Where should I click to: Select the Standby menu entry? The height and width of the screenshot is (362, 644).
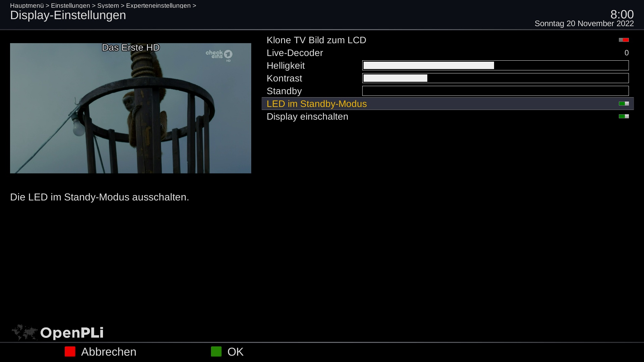pyautogui.click(x=284, y=91)
